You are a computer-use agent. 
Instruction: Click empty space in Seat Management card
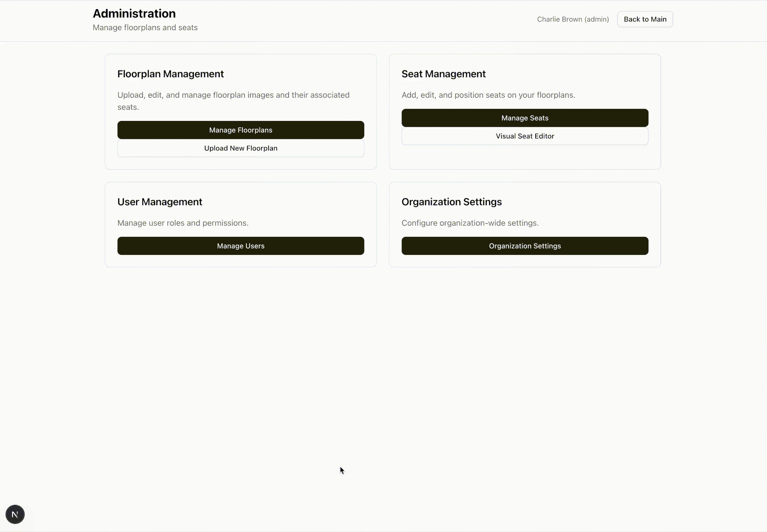click(x=524, y=157)
